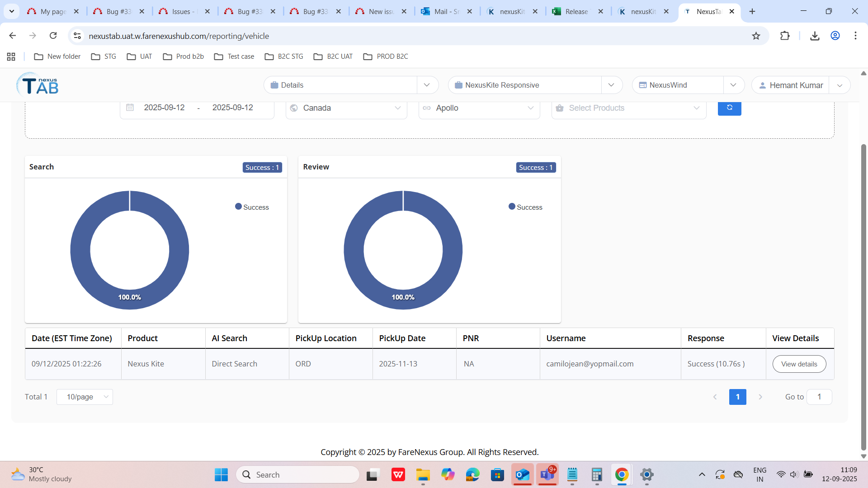Select the camilojean@yopmail.com username cell

610,364
